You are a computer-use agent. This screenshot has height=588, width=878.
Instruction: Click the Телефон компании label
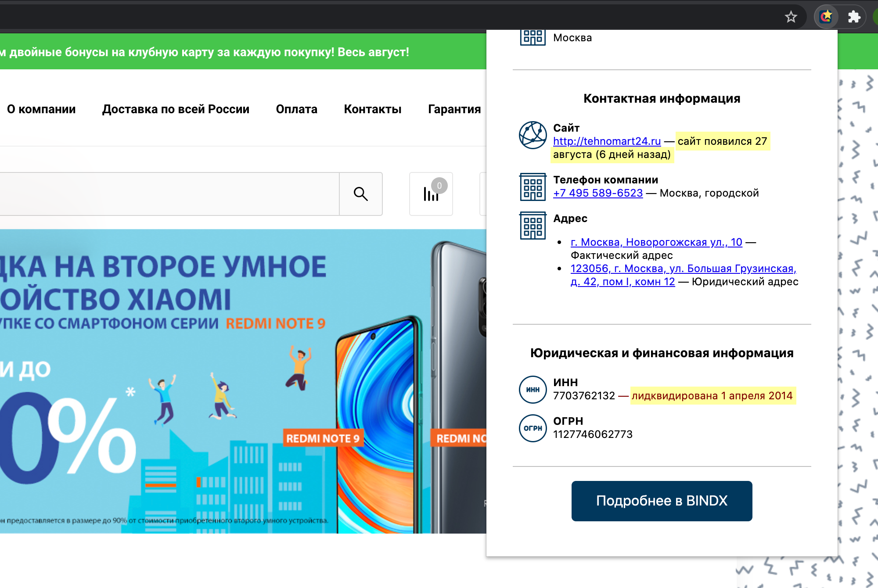[x=605, y=180]
